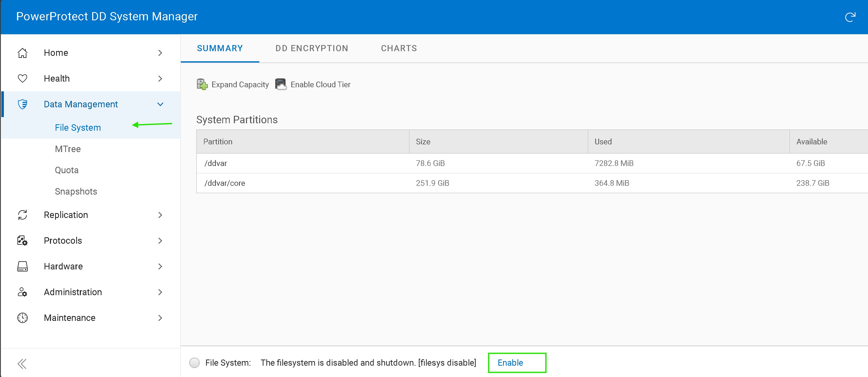The height and width of the screenshot is (377, 868).
Task: Click the Administration user-gear icon
Action: pyautogui.click(x=23, y=292)
